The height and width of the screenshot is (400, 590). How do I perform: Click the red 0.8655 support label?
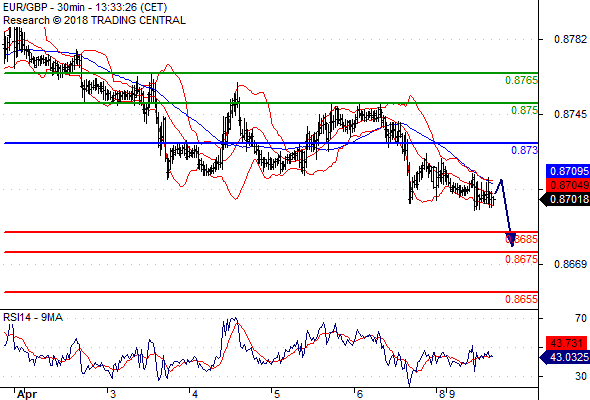(x=522, y=299)
